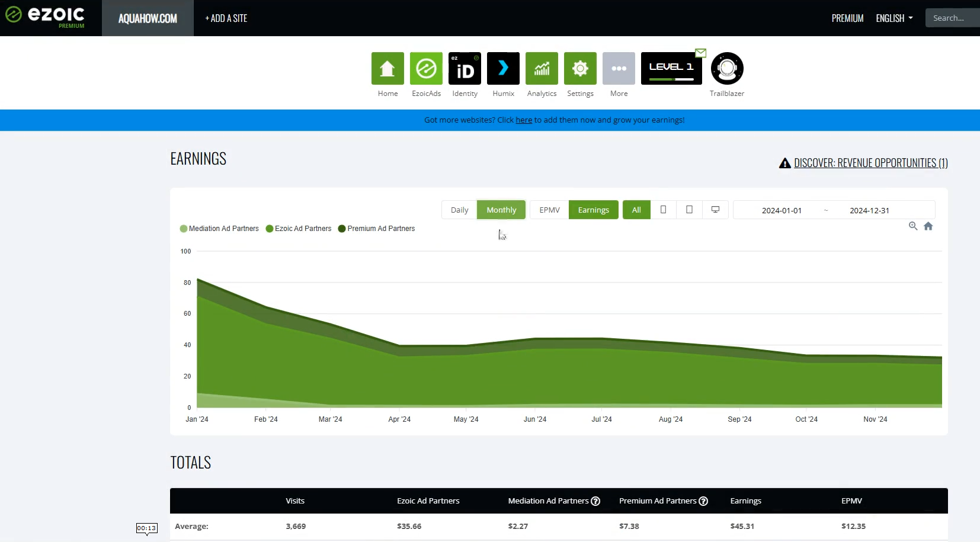This screenshot has width=980, height=542.
Task: Show Earnings metric in chart
Action: pos(593,210)
